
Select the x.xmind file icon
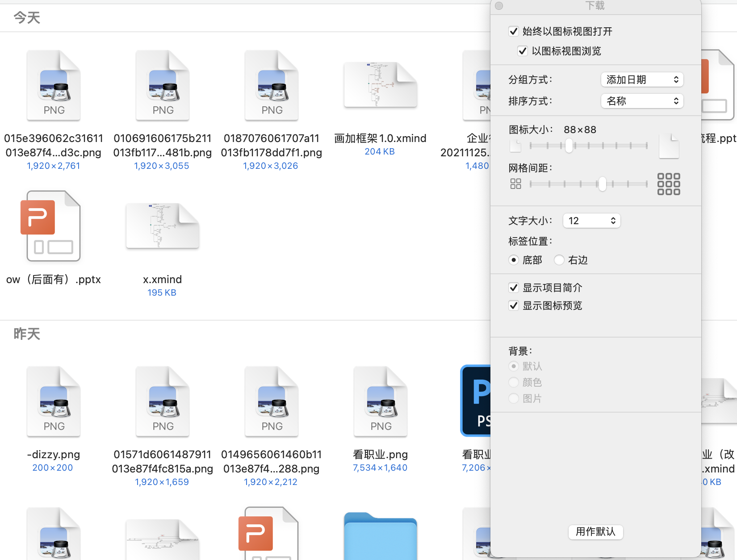162,226
